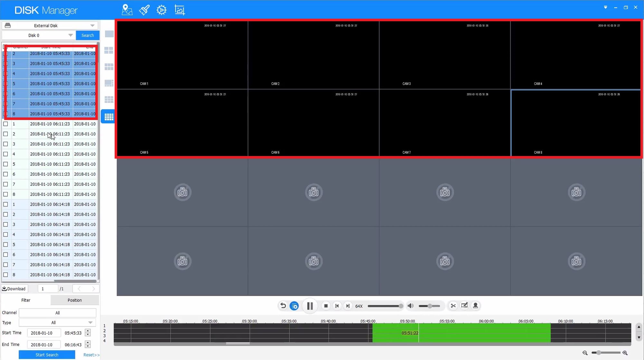Click the reverse playback arrow icon
Screen dimensions: 644x360
(283, 306)
